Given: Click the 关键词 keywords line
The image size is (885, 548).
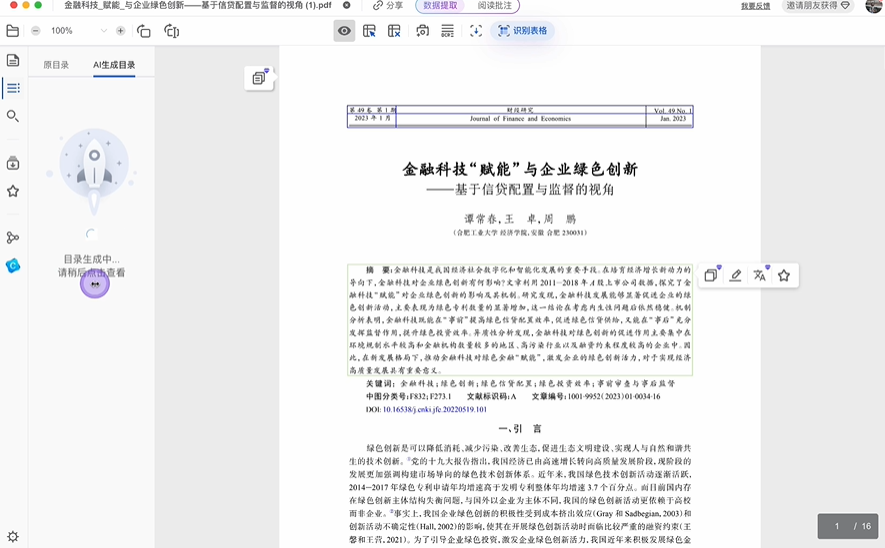Looking at the screenshot, I should point(520,384).
